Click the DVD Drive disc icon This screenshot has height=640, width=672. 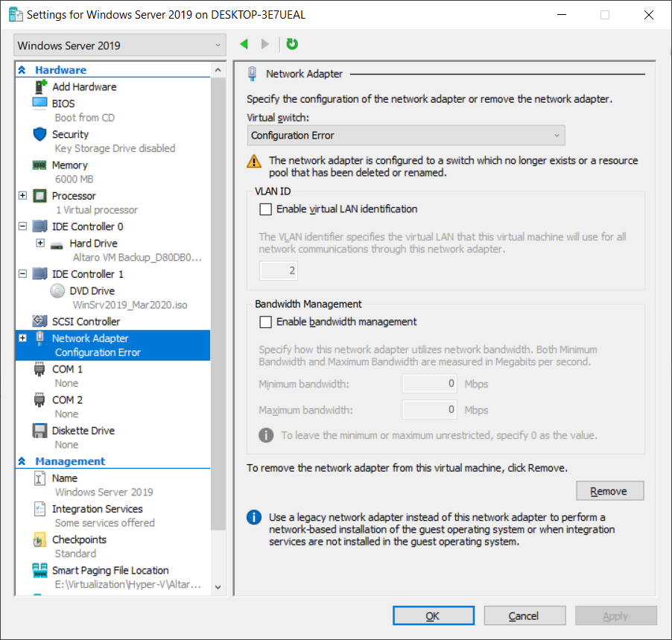(57, 291)
